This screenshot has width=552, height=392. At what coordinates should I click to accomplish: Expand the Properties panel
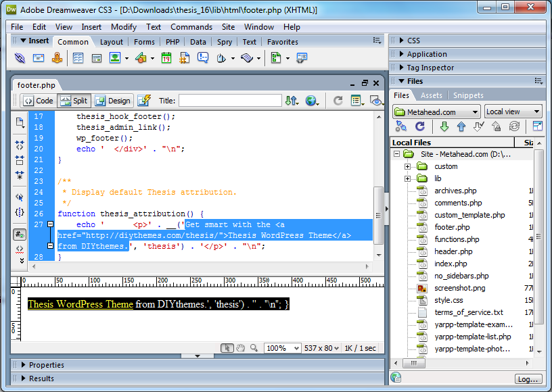(23, 365)
